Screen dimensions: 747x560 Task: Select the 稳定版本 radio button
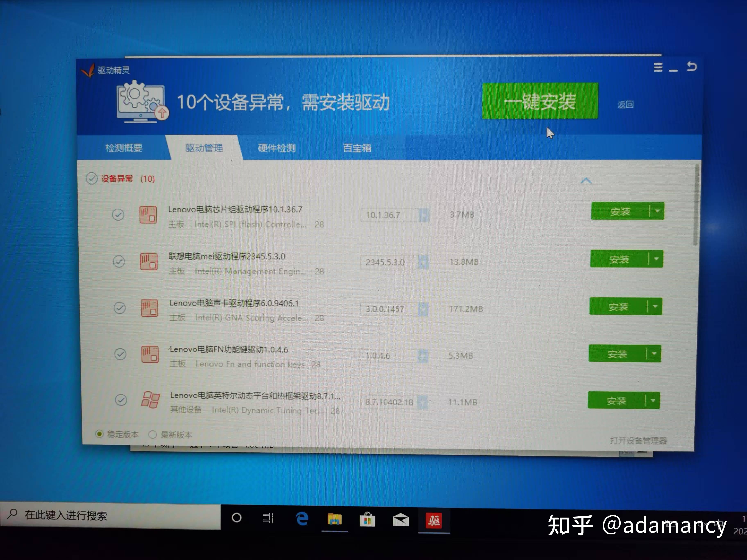click(99, 434)
